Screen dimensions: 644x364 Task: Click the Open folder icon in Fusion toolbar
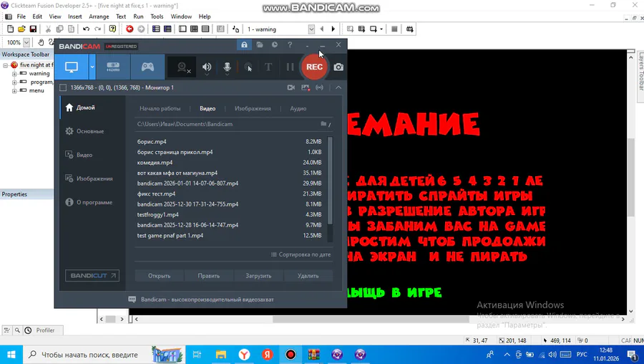pyautogui.click(x=21, y=29)
